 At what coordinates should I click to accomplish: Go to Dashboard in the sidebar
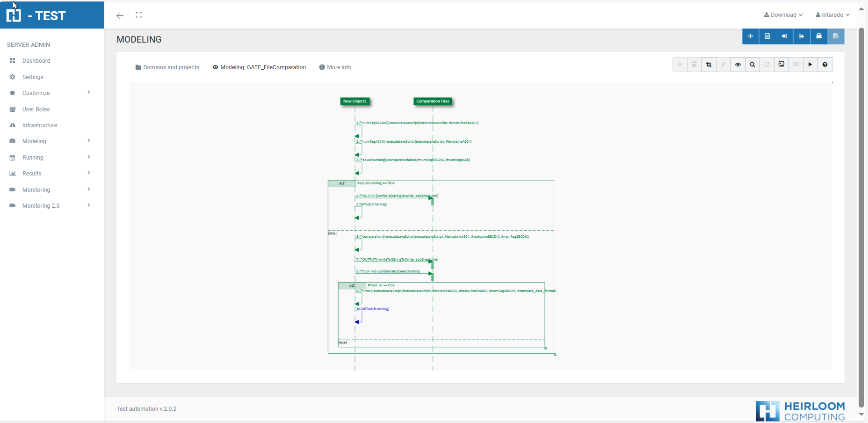tap(36, 61)
